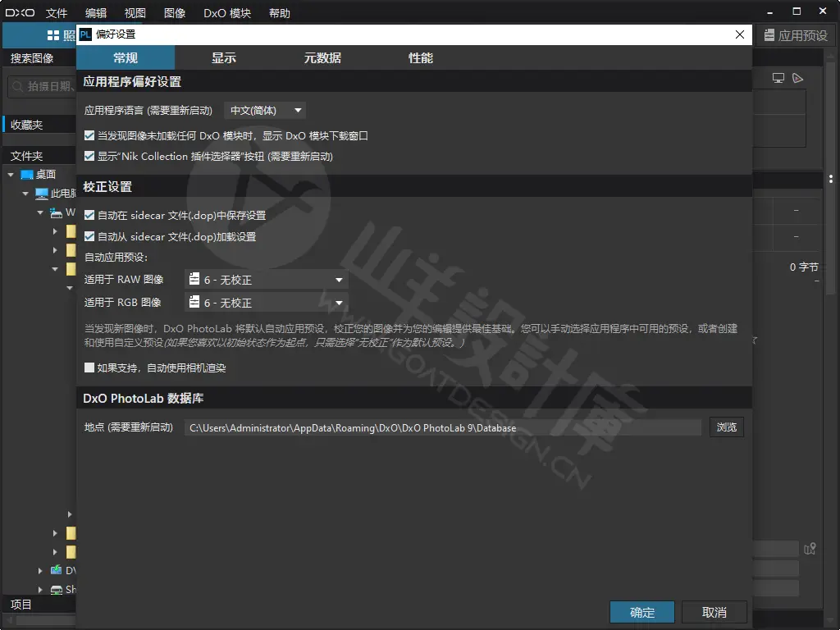
Task: Open the 文件 menu
Action: click(57, 13)
